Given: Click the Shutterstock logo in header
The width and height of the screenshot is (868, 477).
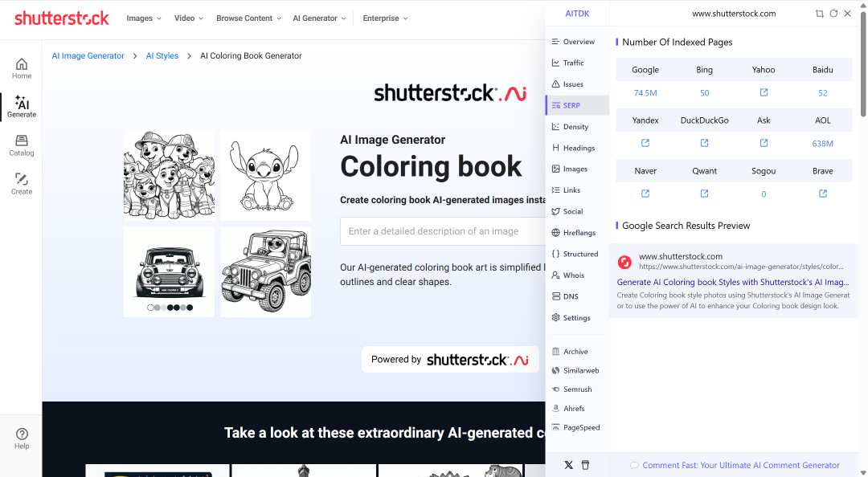Looking at the screenshot, I should point(61,18).
